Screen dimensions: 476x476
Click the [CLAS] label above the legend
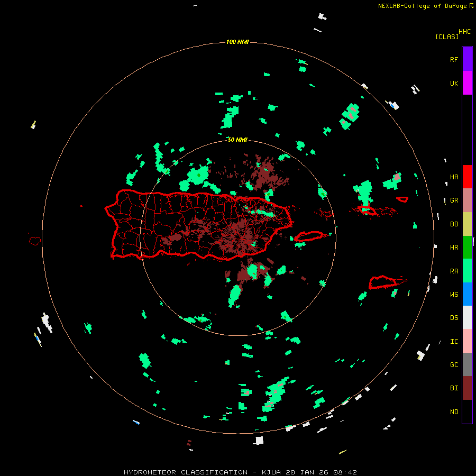click(447, 36)
